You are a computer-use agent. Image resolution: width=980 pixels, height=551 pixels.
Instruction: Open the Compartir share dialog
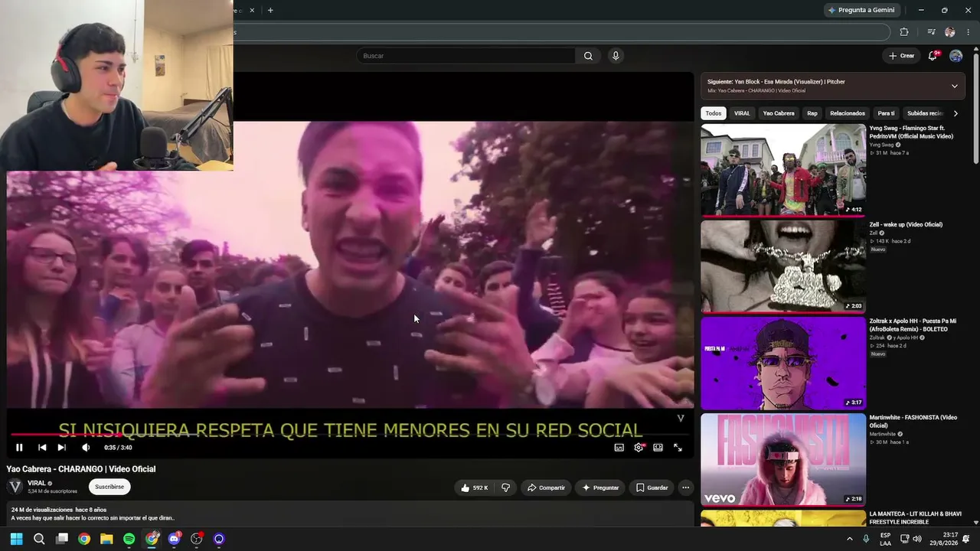(546, 487)
